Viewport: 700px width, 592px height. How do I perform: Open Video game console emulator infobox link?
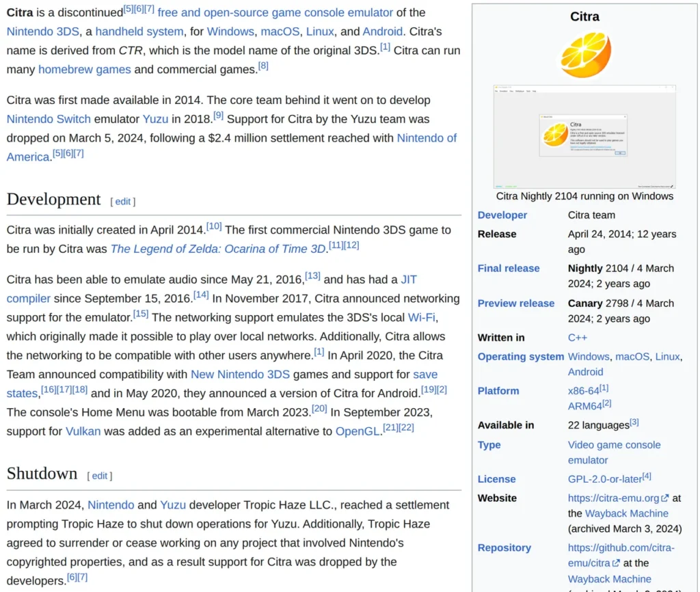[x=615, y=453]
